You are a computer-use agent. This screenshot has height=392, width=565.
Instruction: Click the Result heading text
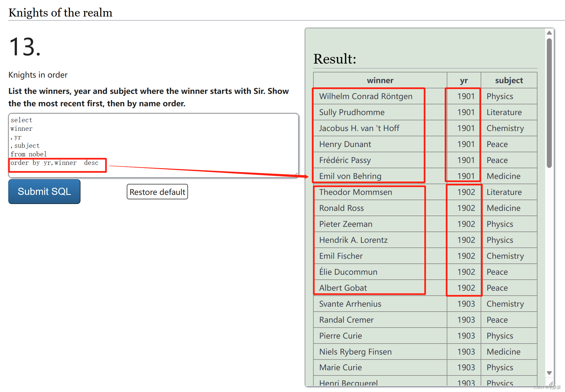[335, 59]
